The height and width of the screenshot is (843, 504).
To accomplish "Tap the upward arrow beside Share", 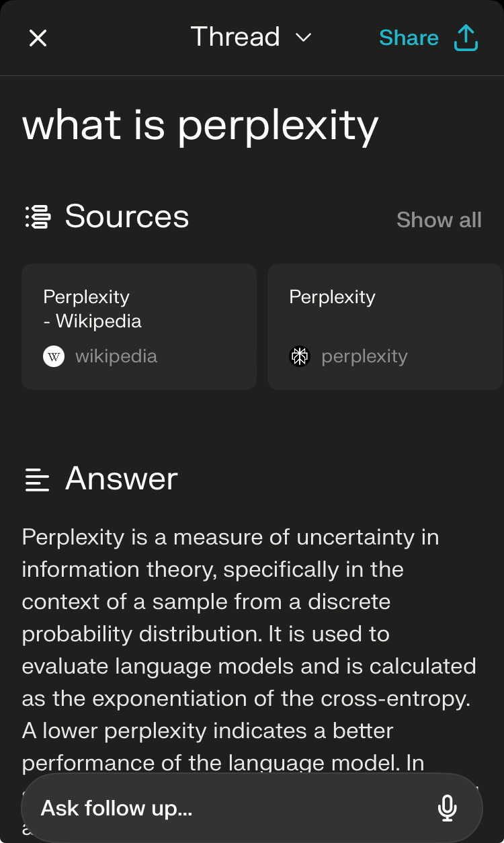I will pyautogui.click(x=466, y=38).
